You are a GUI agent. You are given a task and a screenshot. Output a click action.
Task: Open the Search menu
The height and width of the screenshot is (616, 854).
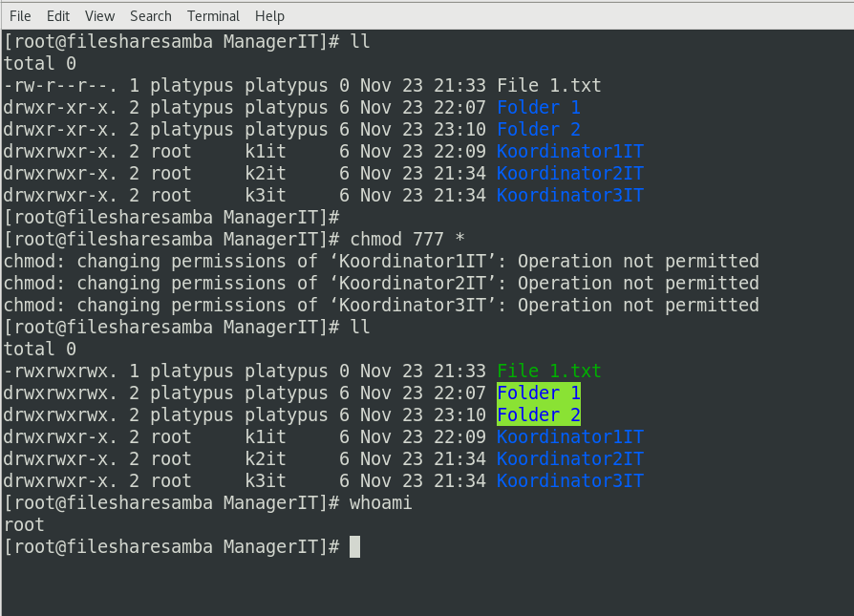(150, 15)
